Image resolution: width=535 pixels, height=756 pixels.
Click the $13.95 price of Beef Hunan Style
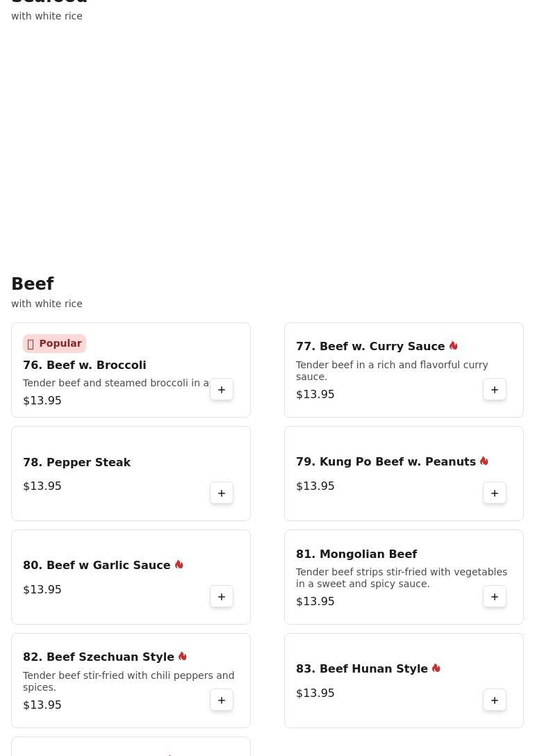point(315,693)
